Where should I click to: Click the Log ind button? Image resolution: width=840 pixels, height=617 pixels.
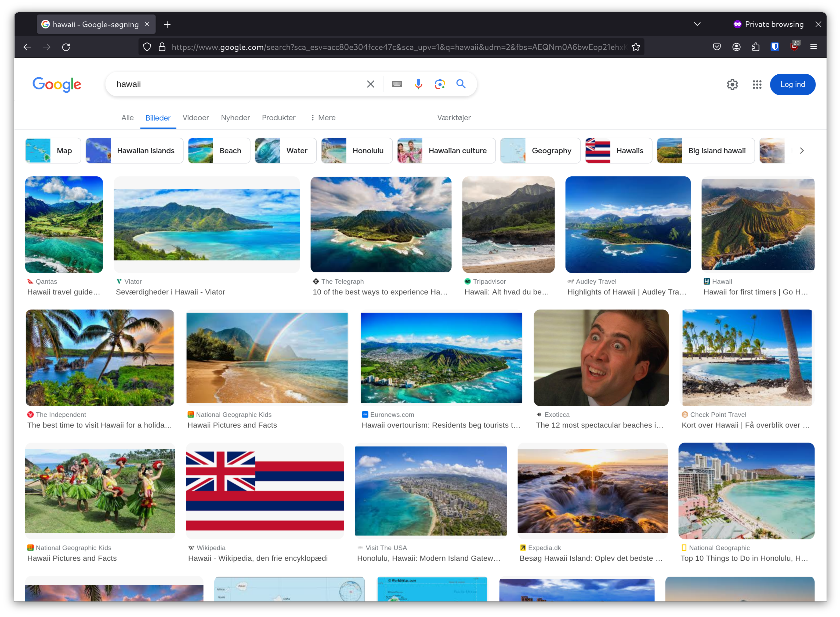(792, 84)
